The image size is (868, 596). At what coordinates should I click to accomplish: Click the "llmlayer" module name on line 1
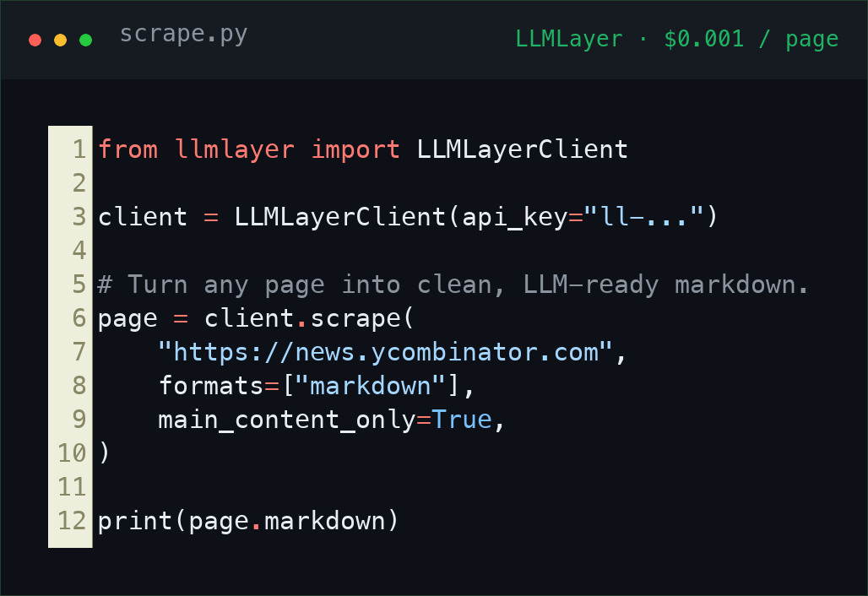[234, 150]
